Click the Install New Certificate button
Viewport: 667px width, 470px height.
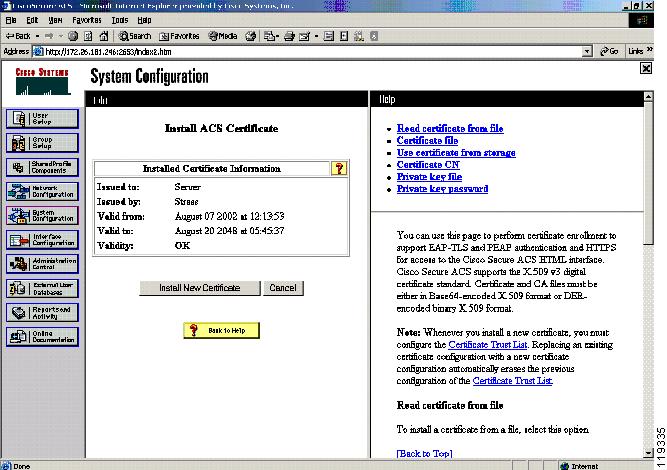200,288
